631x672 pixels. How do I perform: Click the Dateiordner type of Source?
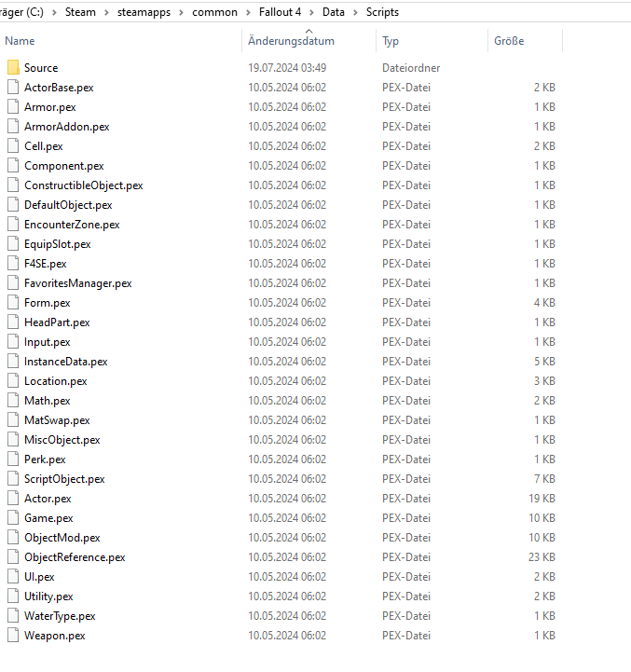[x=411, y=68]
